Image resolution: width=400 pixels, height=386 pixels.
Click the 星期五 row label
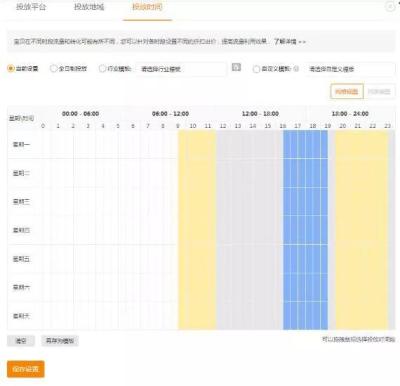coord(21,259)
